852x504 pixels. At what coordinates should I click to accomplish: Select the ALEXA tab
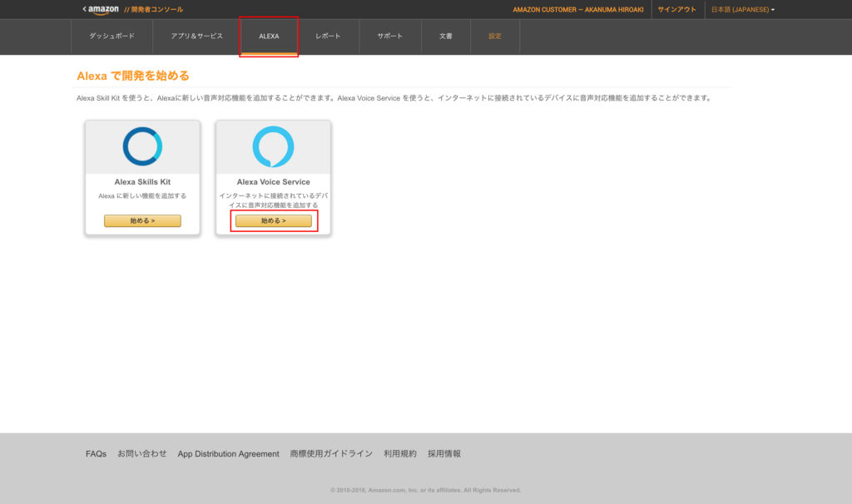click(269, 37)
